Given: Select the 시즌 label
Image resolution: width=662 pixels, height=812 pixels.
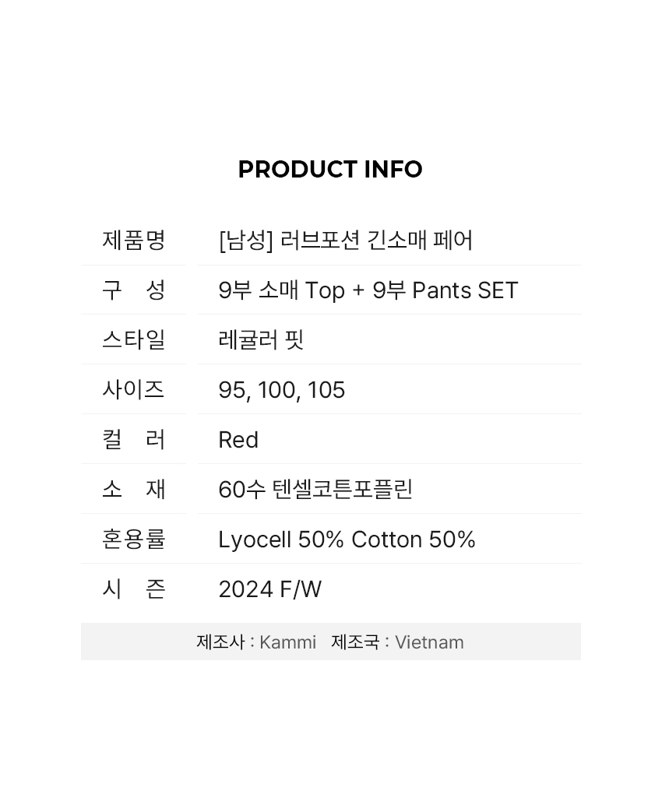Looking at the screenshot, I should (x=134, y=589).
